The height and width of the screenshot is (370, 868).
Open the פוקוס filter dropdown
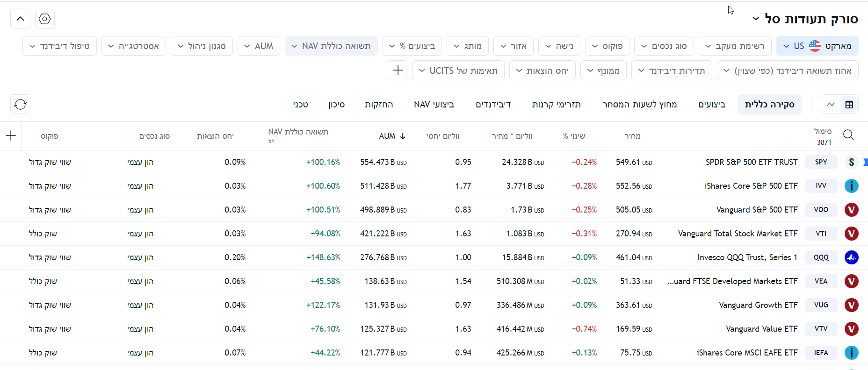(x=607, y=46)
